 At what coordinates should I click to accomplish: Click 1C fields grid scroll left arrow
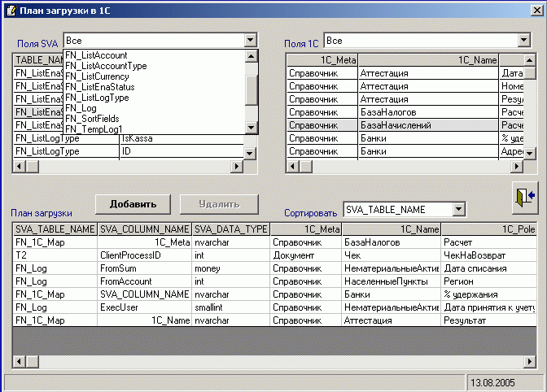pos(293,167)
